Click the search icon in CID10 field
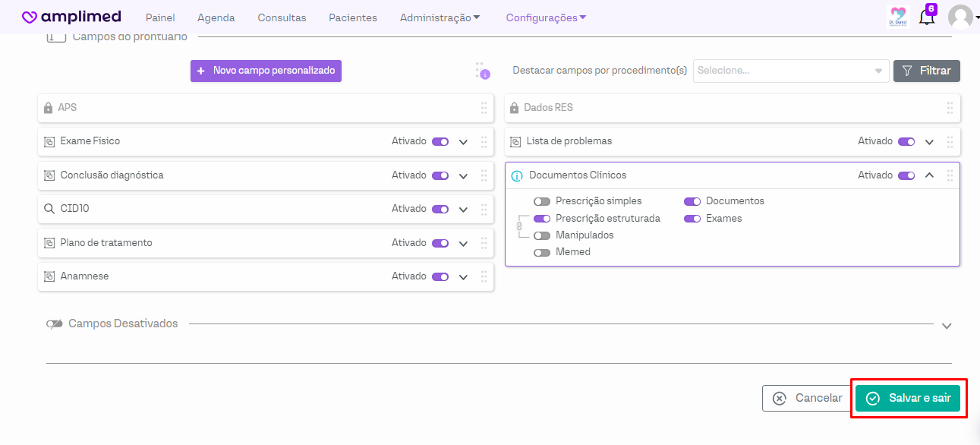 pos(49,209)
